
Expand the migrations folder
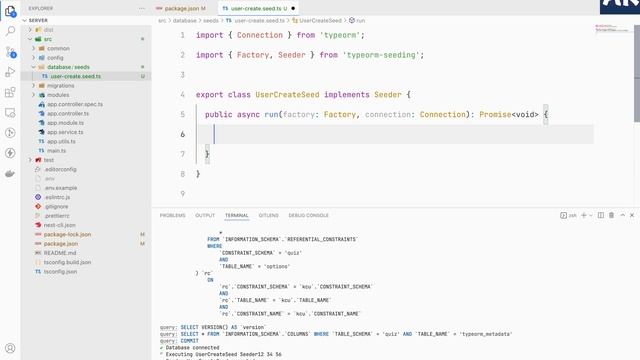point(33,86)
